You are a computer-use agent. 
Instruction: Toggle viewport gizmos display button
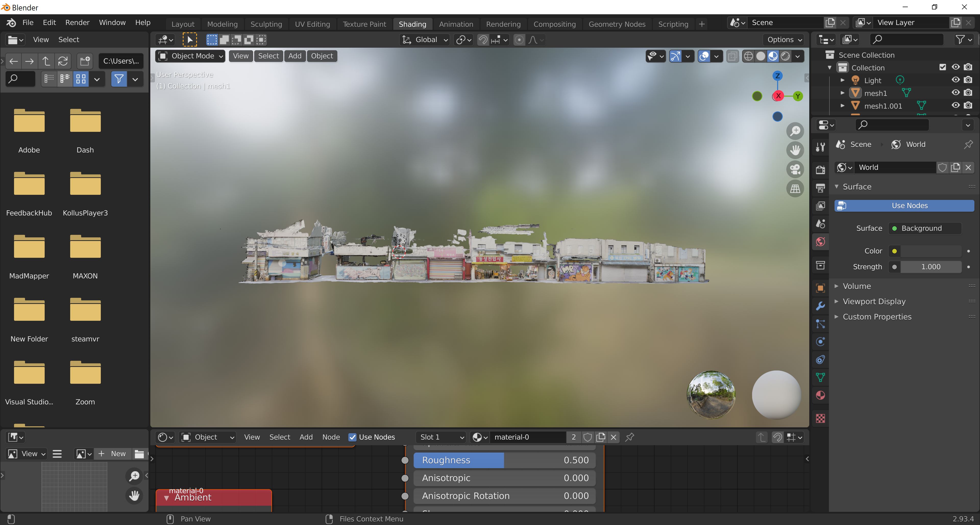675,56
